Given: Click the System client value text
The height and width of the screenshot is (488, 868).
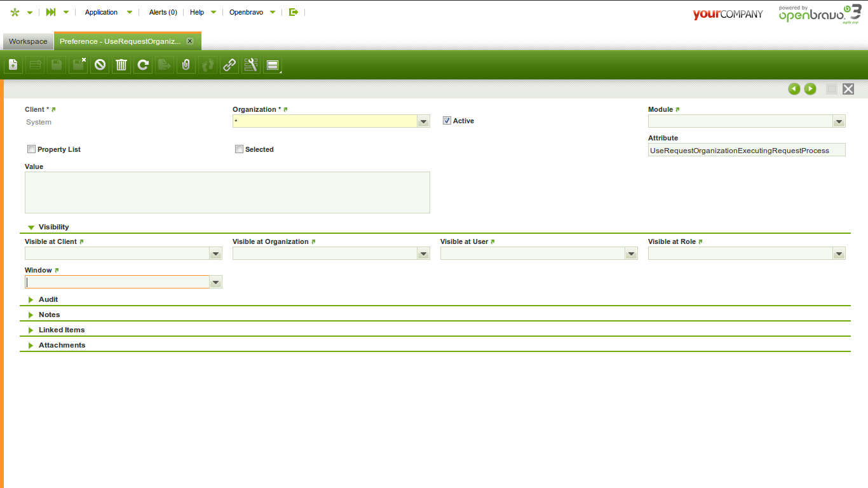Looking at the screenshot, I should [39, 122].
